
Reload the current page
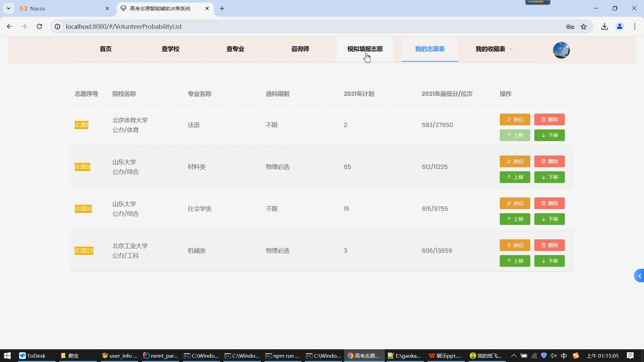tap(39, 26)
